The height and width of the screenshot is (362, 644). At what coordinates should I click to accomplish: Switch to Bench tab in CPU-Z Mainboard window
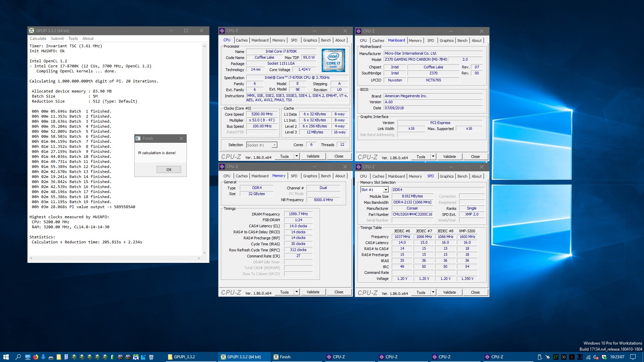tap(462, 41)
